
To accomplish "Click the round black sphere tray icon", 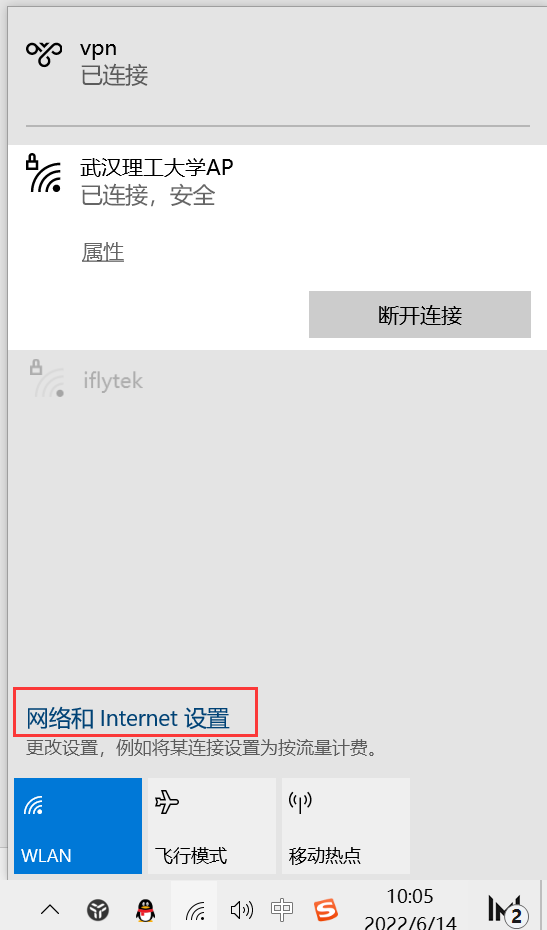I will (x=98, y=909).
